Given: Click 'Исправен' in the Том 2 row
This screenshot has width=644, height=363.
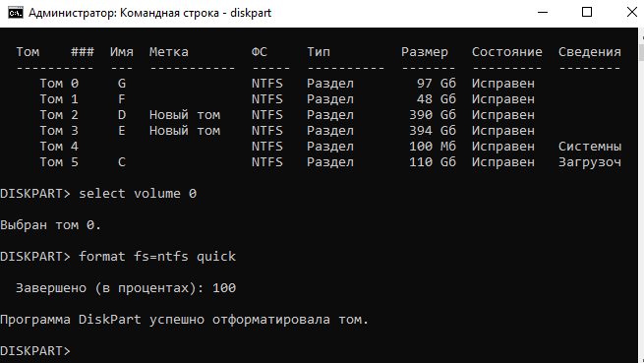Looking at the screenshot, I should point(503,115).
